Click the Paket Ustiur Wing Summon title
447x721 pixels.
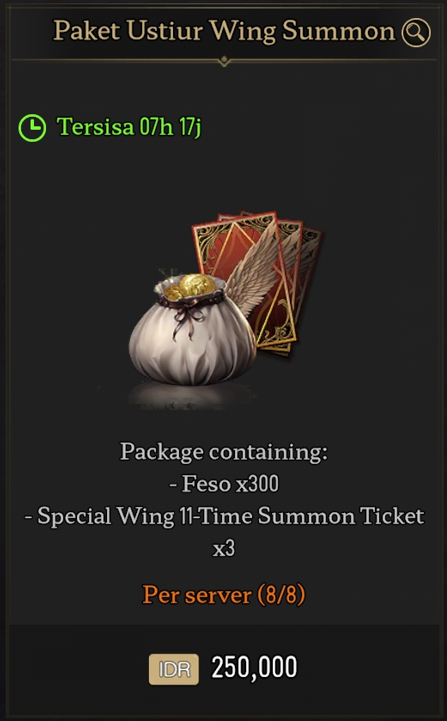tap(224, 31)
